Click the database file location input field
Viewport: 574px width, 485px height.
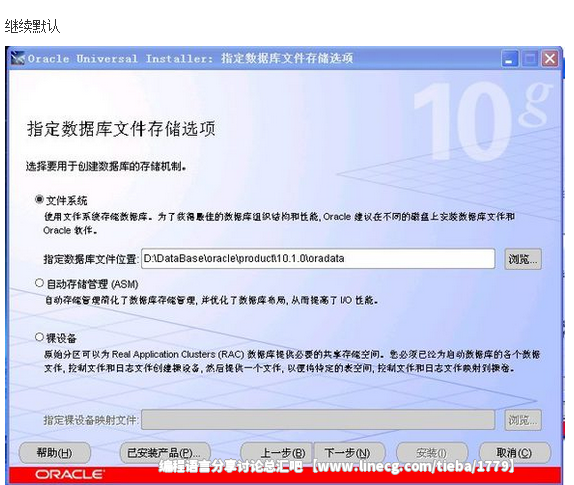pos(318,259)
